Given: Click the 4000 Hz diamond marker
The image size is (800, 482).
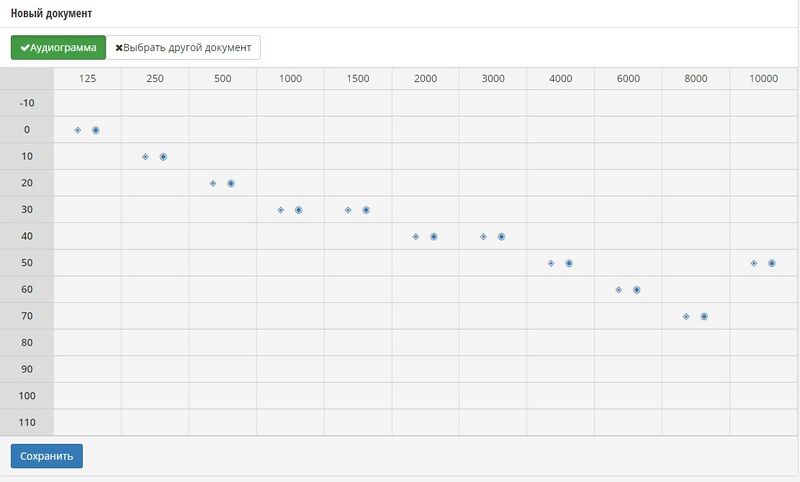Looking at the screenshot, I should [x=551, y=263].
